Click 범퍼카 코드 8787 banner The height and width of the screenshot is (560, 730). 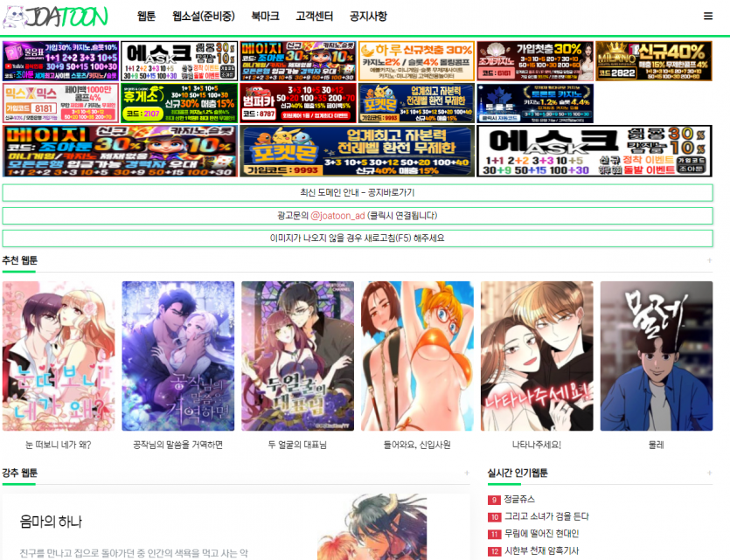[x=298, y=103]
